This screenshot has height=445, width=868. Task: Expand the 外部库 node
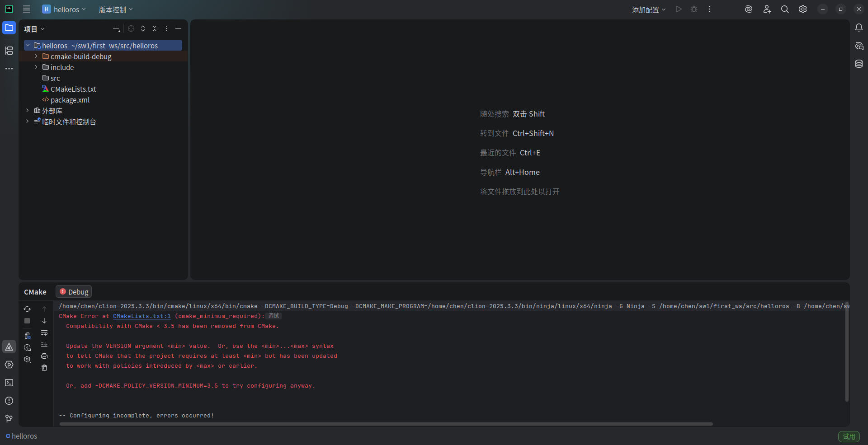(28, 110)
